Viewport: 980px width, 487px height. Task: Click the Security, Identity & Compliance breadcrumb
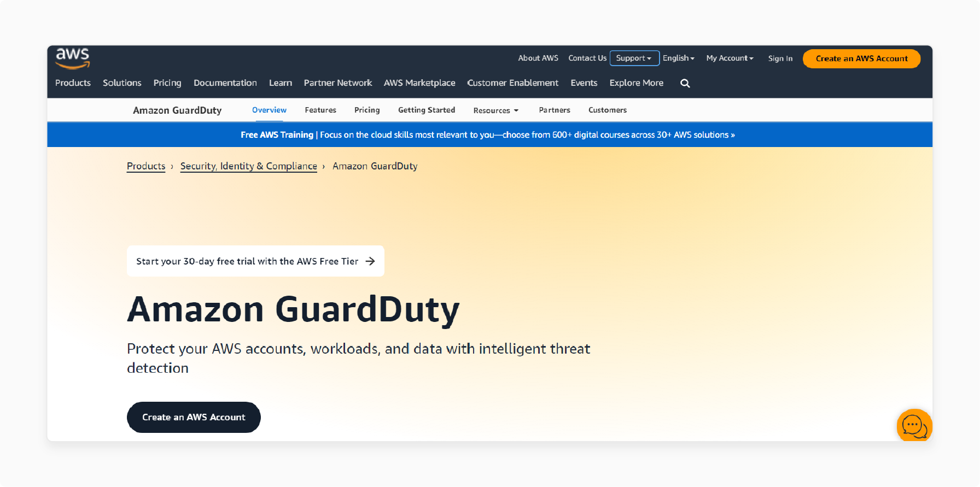[249, 166]
